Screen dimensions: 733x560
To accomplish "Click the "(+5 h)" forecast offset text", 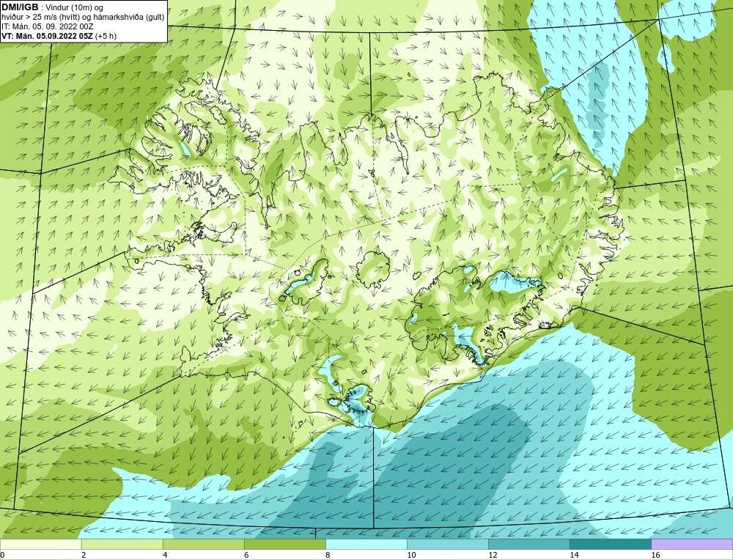I will pos(106,36).
